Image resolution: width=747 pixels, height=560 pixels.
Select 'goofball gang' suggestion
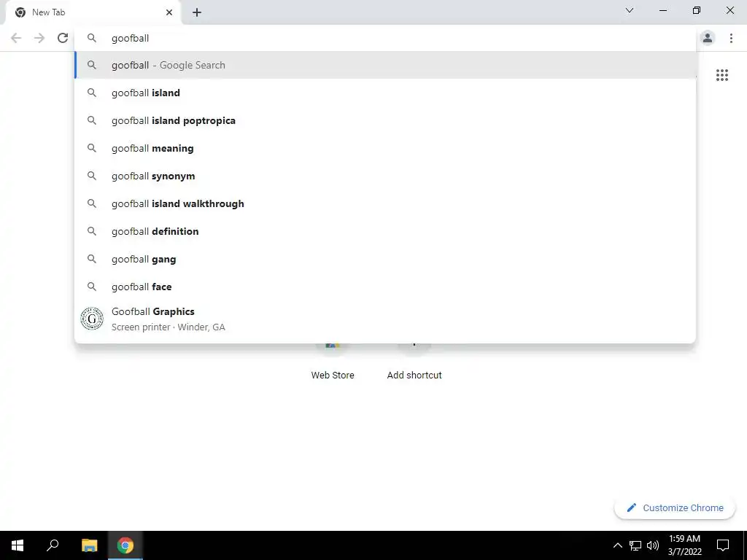pos(386,259)
